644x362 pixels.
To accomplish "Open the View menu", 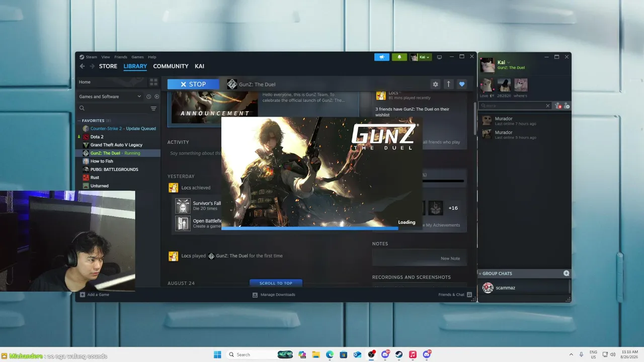I will [106, 57].
